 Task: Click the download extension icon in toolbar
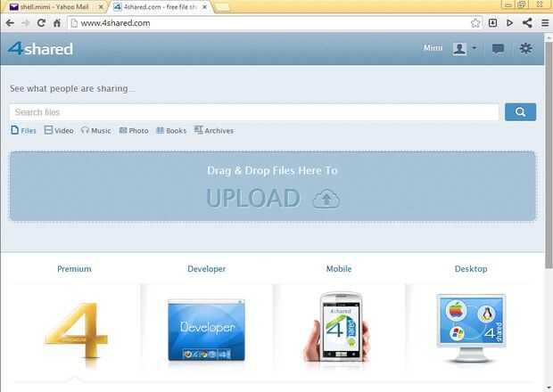[492, 23]
